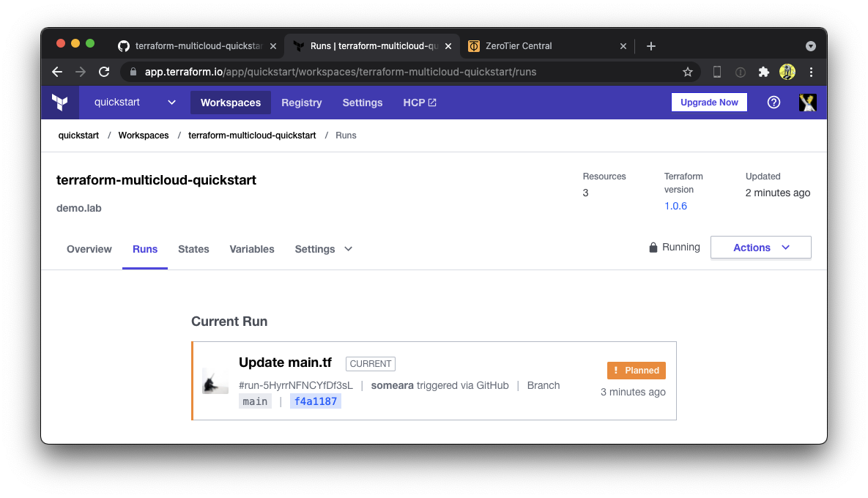This screenshot has width=868, height=498.
Task: Click the Upgrade Now button
Action: [709, 103]
